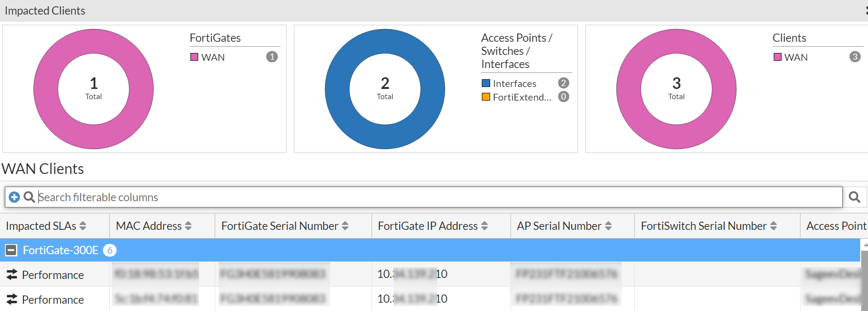Sort by FortiGate Serial Number column
Image resolution: width=868 pixels, height=311 pixels.
pyautogui.click(x=345, y=226)
